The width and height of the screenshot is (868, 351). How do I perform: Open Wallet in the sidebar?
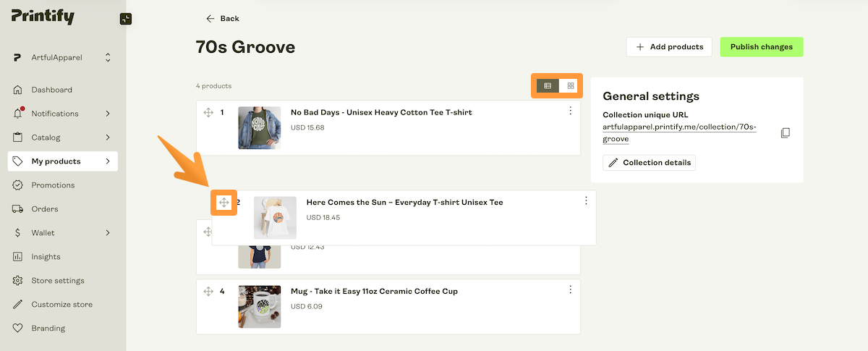(43, 233)
